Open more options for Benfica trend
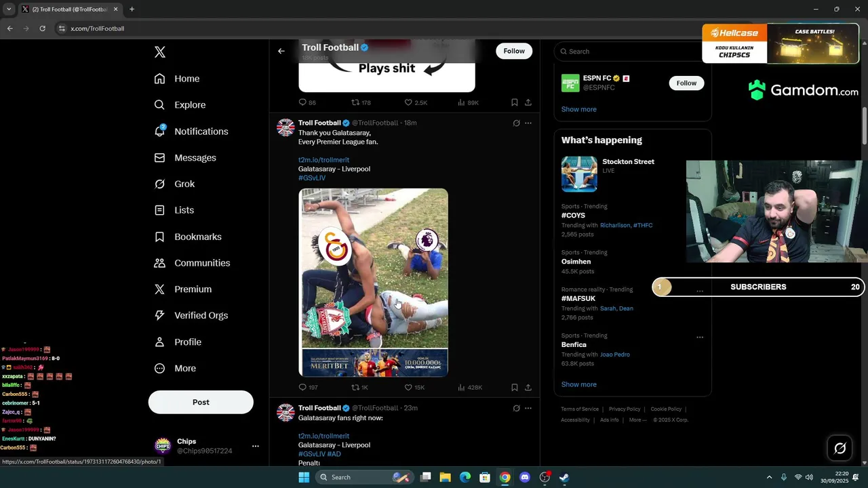Viewport: 868px width, 488px height. point(700,337)
